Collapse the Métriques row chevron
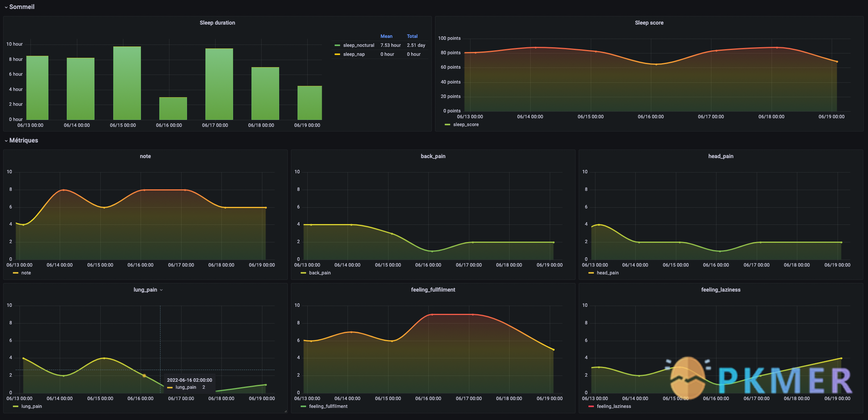Screen dimensions: 868x420 tap(6, 141)
